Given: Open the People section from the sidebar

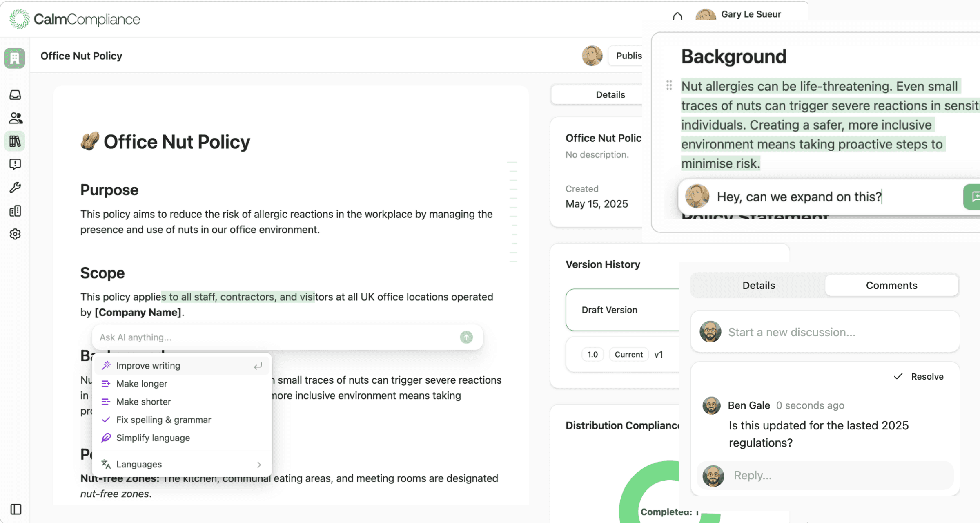Looking at the screenshot, I should point(15,118).
